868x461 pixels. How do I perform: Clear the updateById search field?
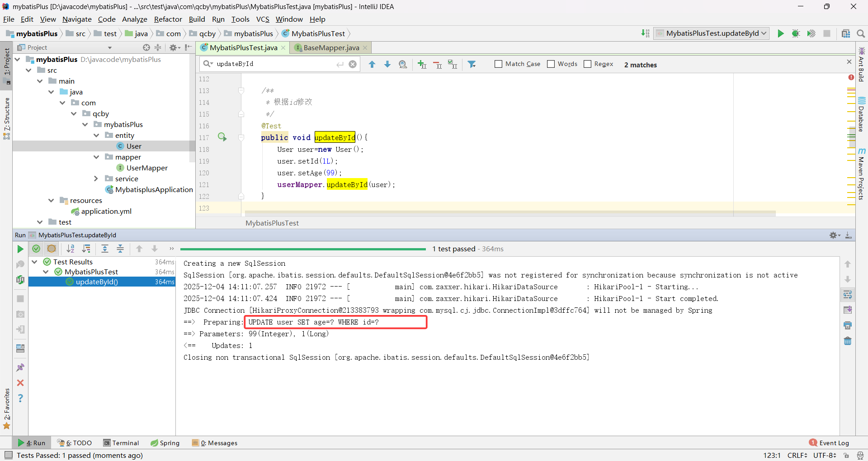pyautogui.click(x=353, y=64)
